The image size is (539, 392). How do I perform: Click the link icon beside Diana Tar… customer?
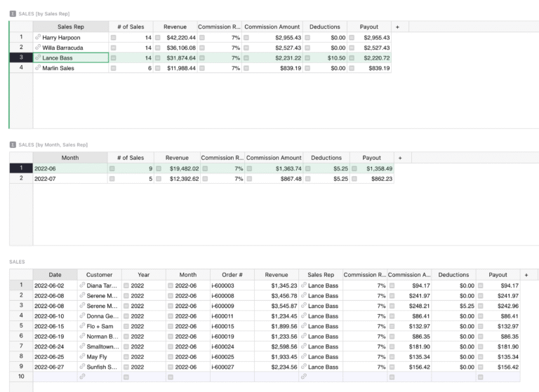point(82,285)
